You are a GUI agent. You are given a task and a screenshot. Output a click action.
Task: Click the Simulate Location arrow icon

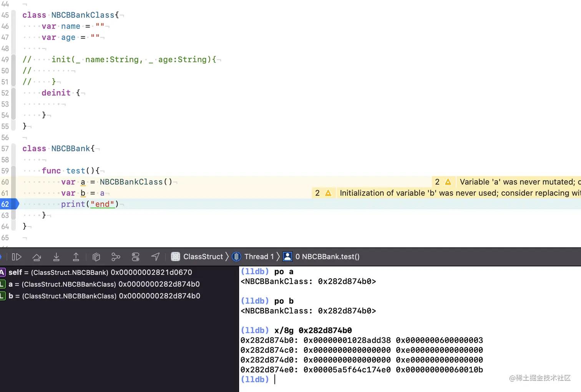point(155,257)
